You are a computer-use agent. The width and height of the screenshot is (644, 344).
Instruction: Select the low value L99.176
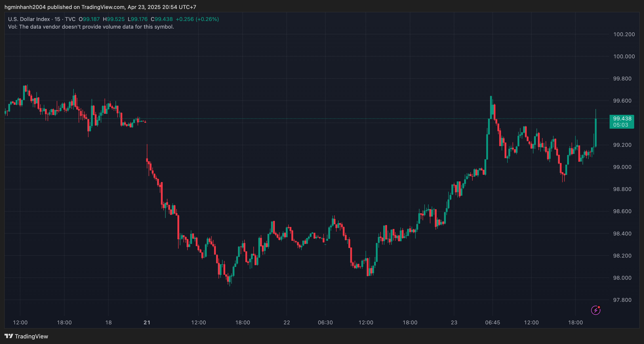(137, 19)
